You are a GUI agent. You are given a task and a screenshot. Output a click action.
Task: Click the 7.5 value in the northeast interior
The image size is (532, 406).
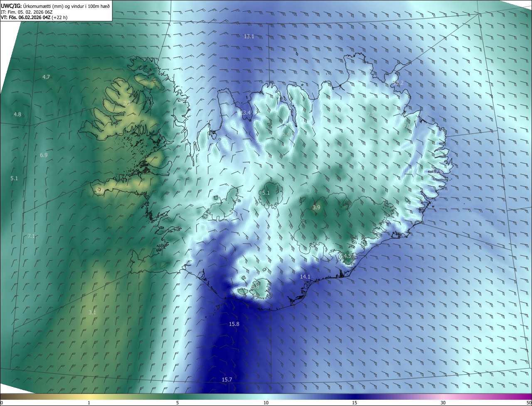pos(371,114)
